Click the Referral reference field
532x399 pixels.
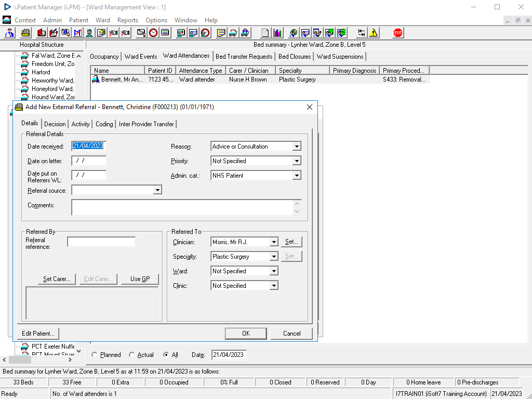(101, 242)
